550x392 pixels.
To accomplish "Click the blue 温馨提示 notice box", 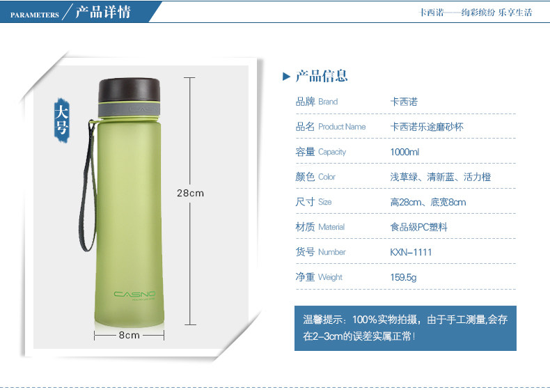I will click(405, 328).
